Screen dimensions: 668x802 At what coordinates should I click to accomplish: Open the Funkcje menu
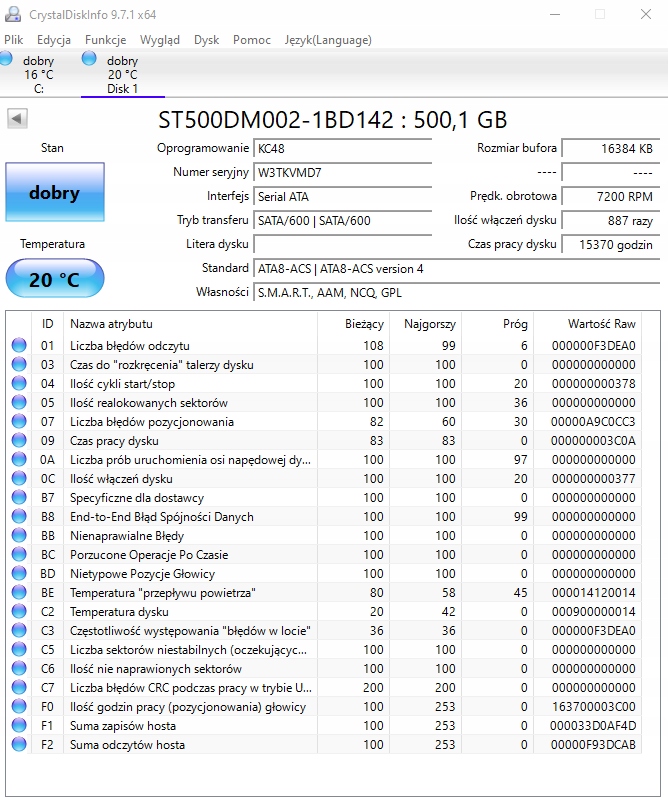pos(105,40)
